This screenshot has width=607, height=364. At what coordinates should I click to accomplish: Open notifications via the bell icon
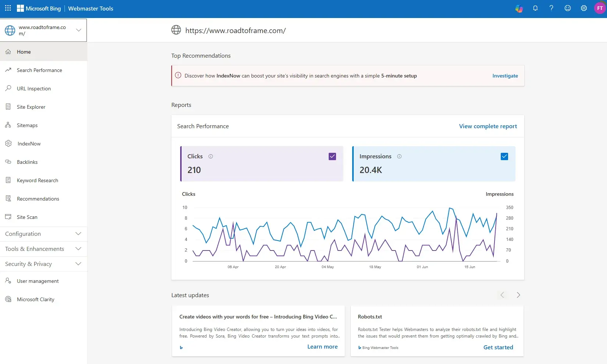click(x=535, y=8)
